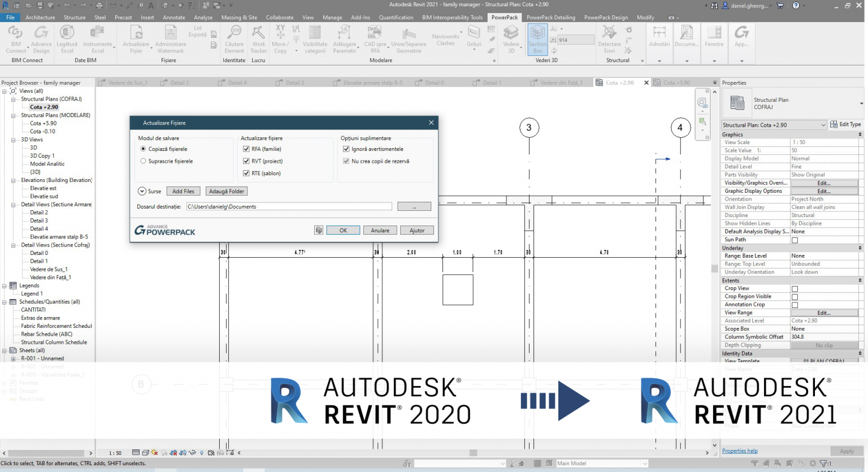868x472 pixels.
Task: Select the Unire/Separare Geometrie tool
Action: pos(408,40)
